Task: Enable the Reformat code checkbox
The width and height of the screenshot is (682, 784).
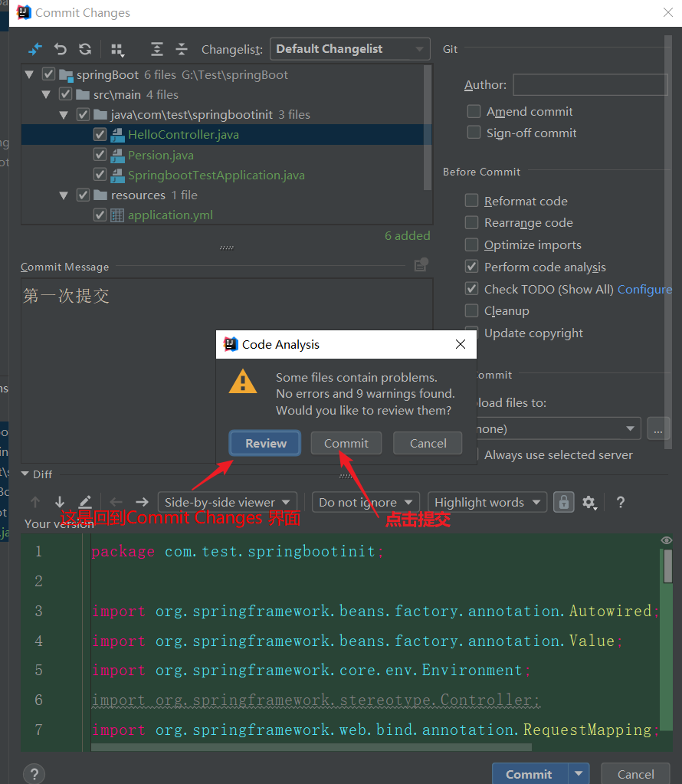Action: pyautogui.click(x=474, y=200)
